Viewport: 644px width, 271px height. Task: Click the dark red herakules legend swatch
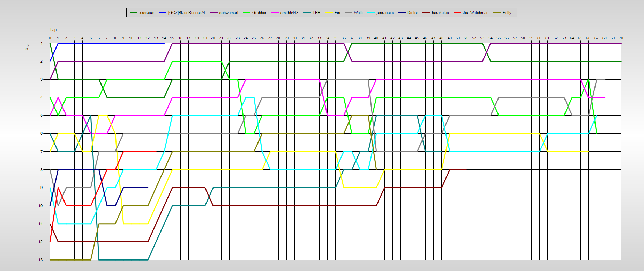(426, 13)
